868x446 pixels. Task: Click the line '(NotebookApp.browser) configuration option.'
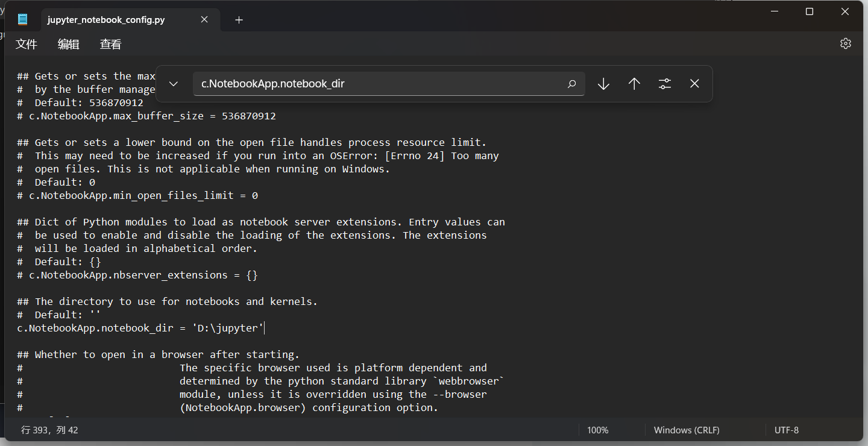[309, 407]
